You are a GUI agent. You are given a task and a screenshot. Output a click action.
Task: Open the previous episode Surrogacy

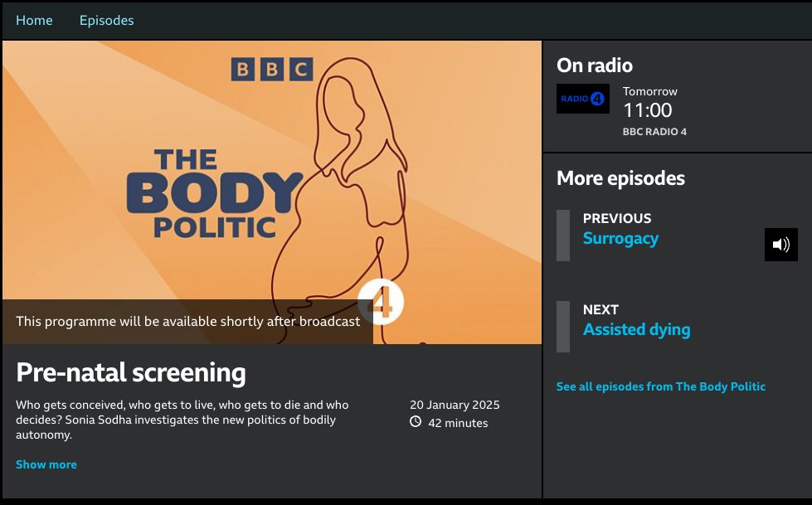coord(620,238)
